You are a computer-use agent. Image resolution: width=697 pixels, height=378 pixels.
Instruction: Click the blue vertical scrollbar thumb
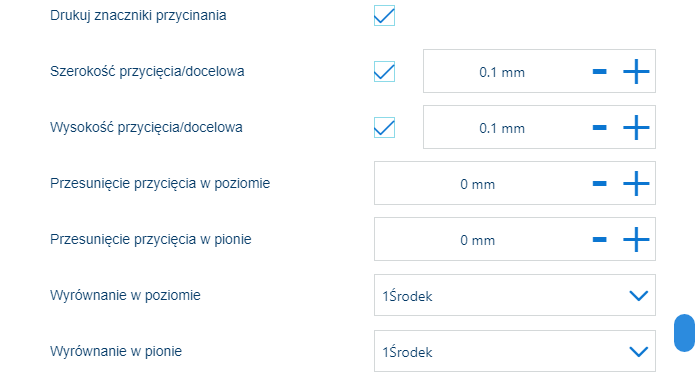pyautogui.click(x=685, y=333)
